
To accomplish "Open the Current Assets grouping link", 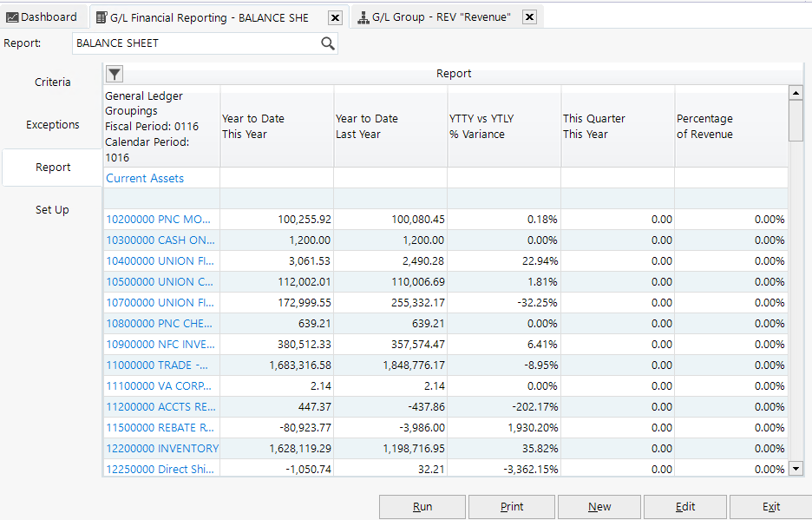I will point(144,178).
